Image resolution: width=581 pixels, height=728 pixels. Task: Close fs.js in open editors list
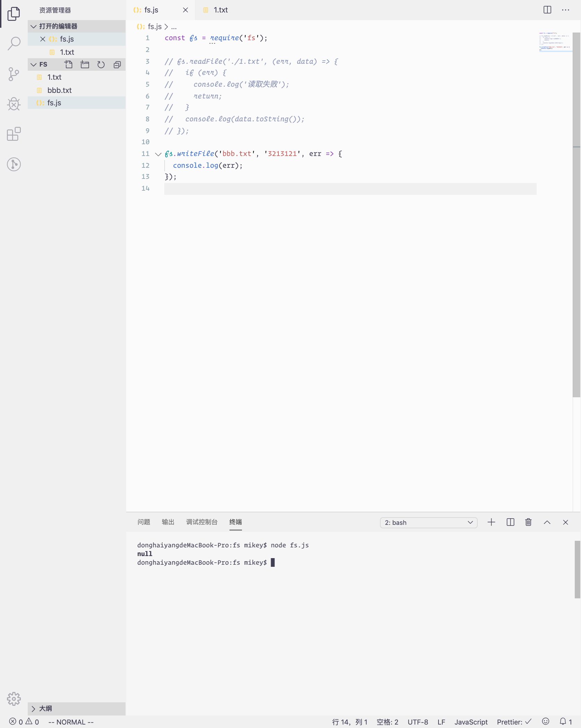click(x=43, y=39)
